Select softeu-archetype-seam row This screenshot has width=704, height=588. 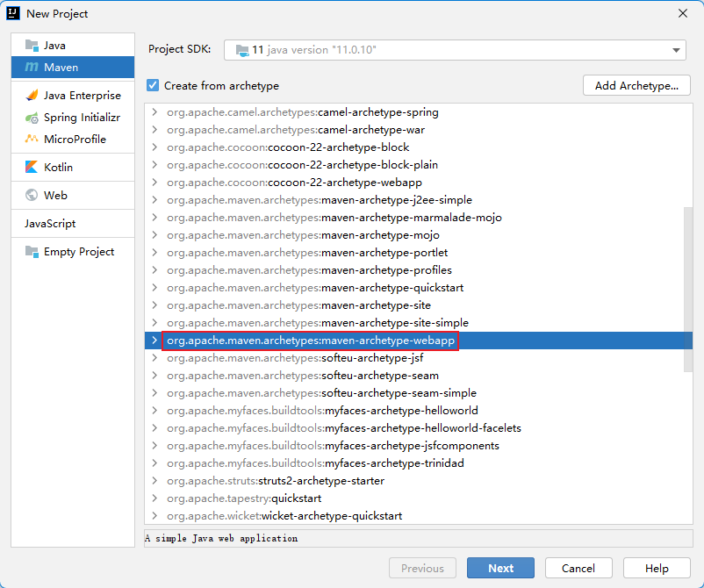tap(419, 376)
